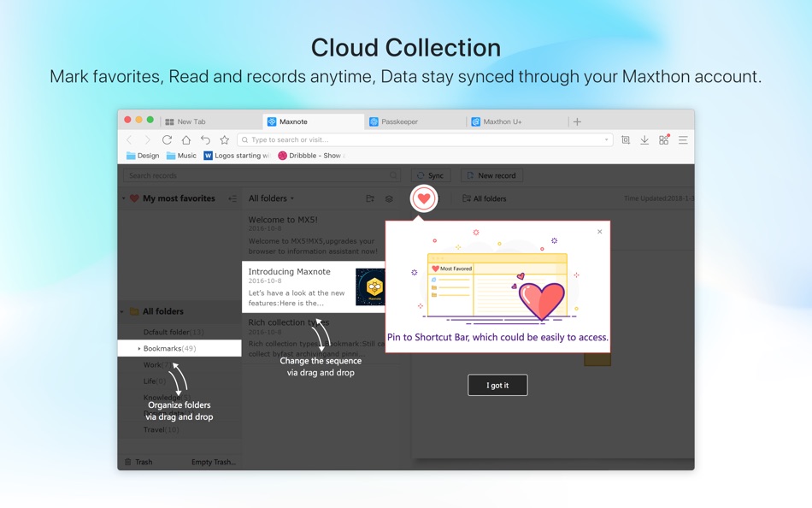Click the pink heart favorite icon
Image resolution: width=812 pixels, height=508 pixels.
pyautogui.click(x=424, y=198)
